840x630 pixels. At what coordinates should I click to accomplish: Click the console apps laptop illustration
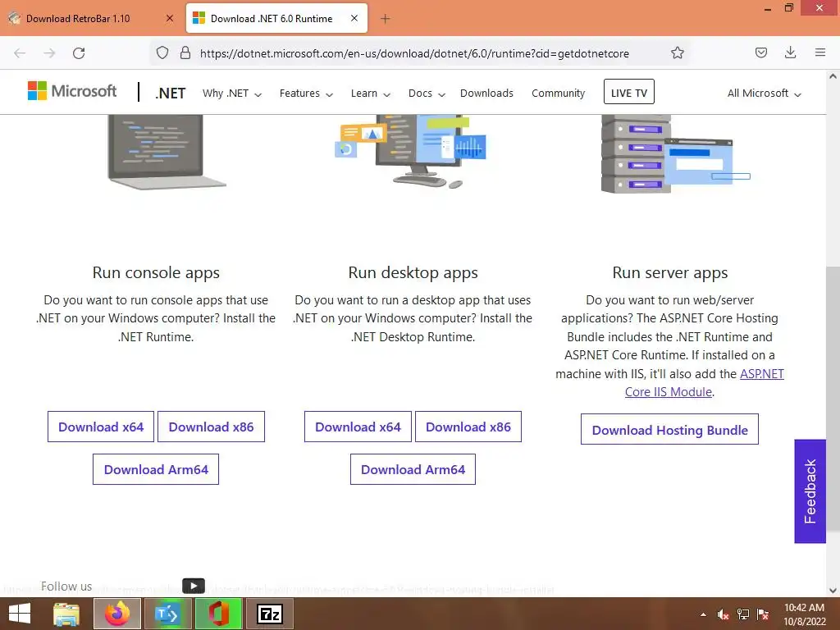(x=167, y=152)
